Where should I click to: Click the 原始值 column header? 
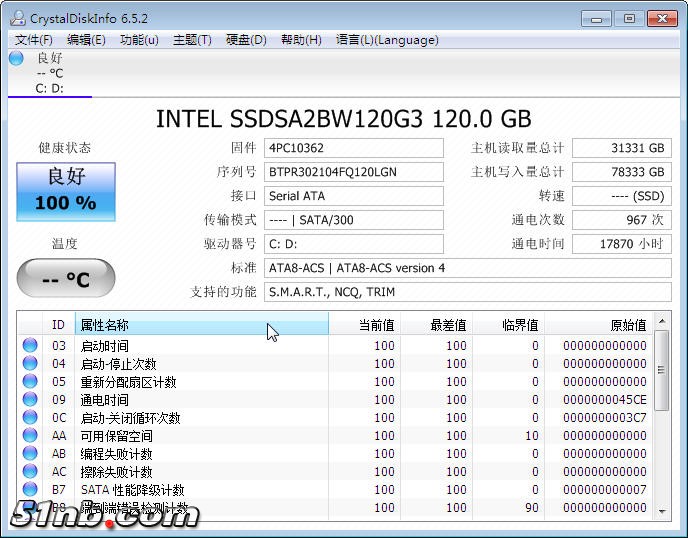click(x=598, y=325)
